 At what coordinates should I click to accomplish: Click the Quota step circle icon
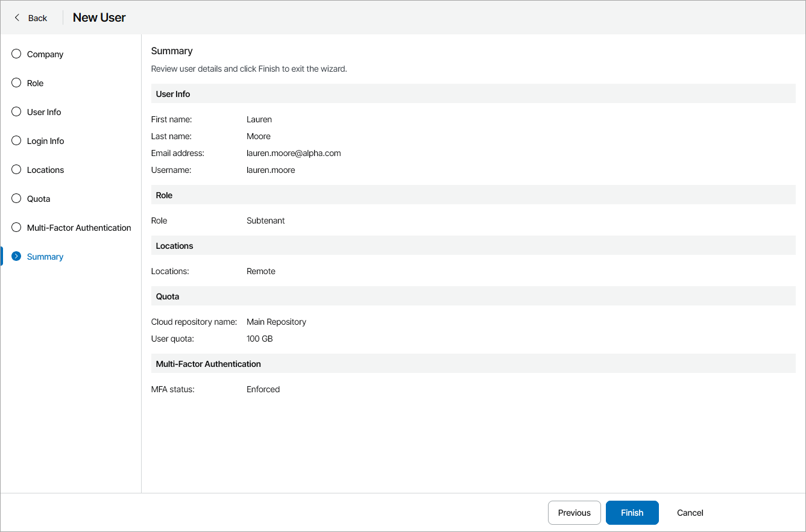(x=16, y=199)
